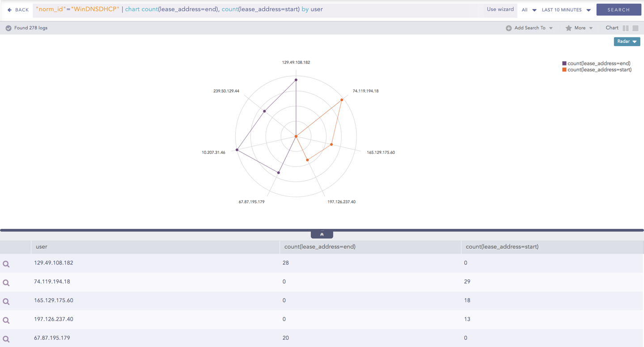Click the magnifier icon for 197.126.237.40
This screenshot has width=644, height=347.
[x=6, y=320]
